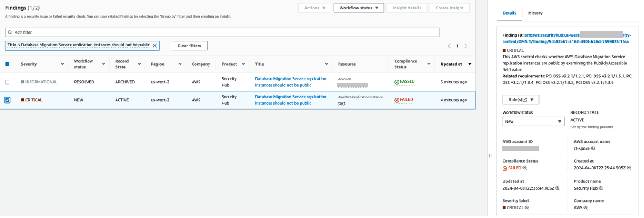
Task: Remove the Title filter chip via its X
Action: click(x=155, y=45)
